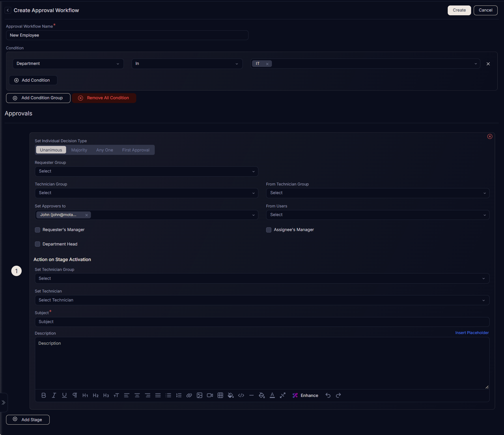Image resolution: width=504 pixels, height=435 pixels.
Task: Apply paragraph style in editor toolbar
Action: (x=75, y=395)
